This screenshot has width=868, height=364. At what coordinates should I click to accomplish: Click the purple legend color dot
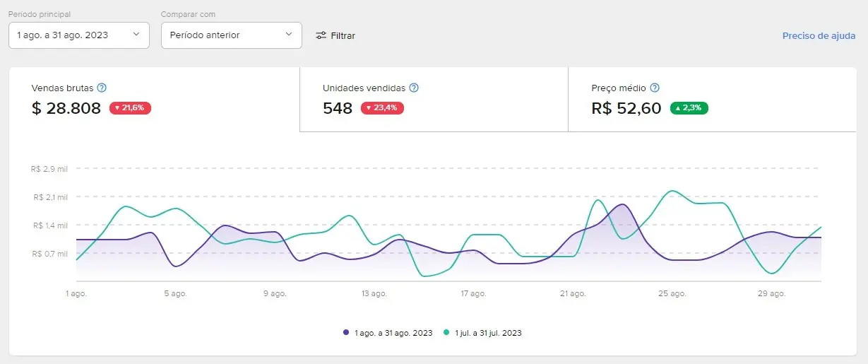346,332
